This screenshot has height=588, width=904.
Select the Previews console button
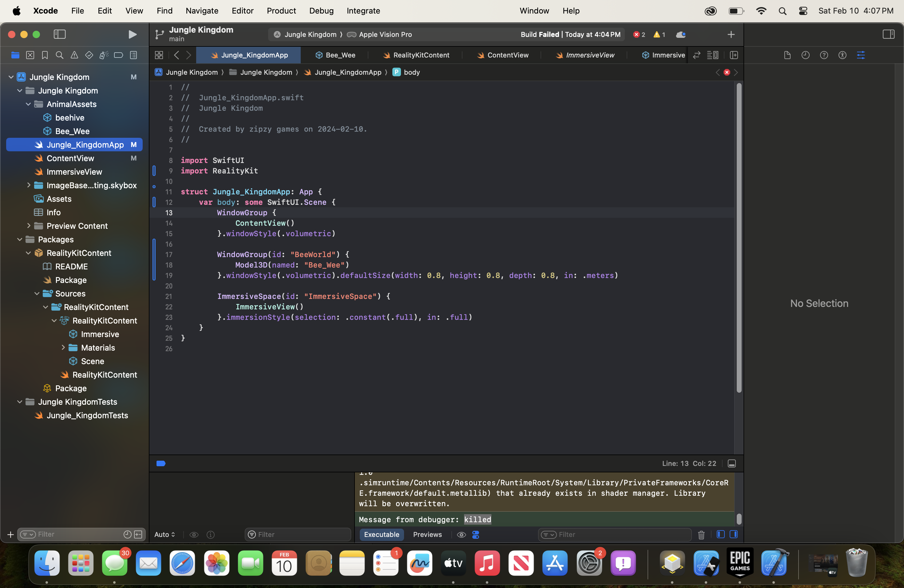[x=427, y=534]
